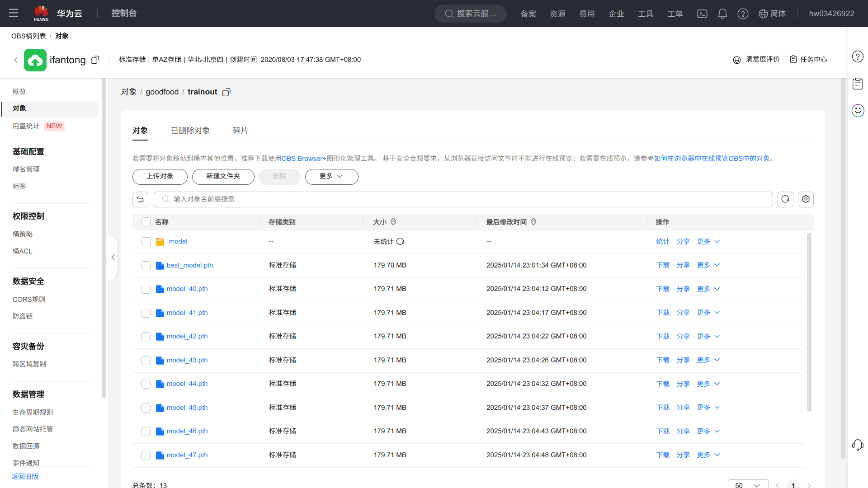Image resolution: width=868 pixels, height=488 pixels.
Task: Switch to the 碎片 tab
Action: (240, 131)
